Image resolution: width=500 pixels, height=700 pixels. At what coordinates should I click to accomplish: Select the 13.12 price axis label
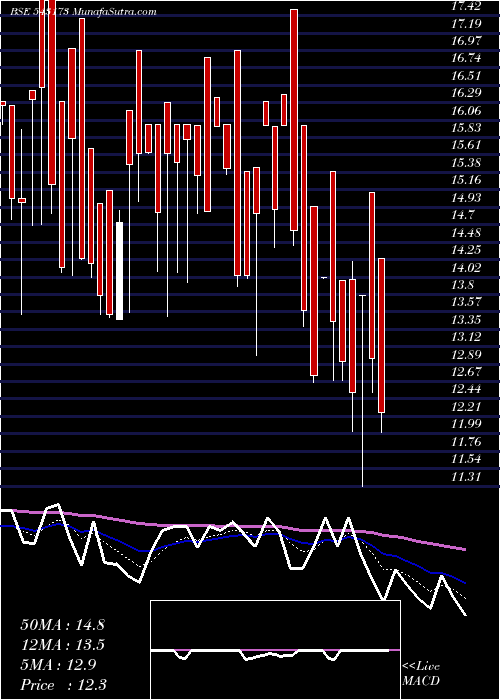[x=466, y=337]
